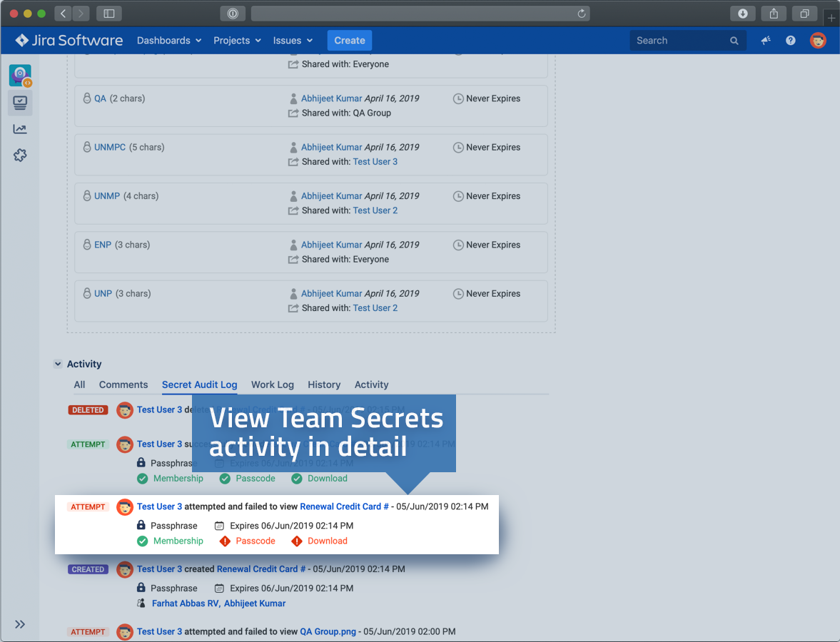Click the green Download check in successful attempt
Viewport: 840px width, 642px height.
coord(297,479)
